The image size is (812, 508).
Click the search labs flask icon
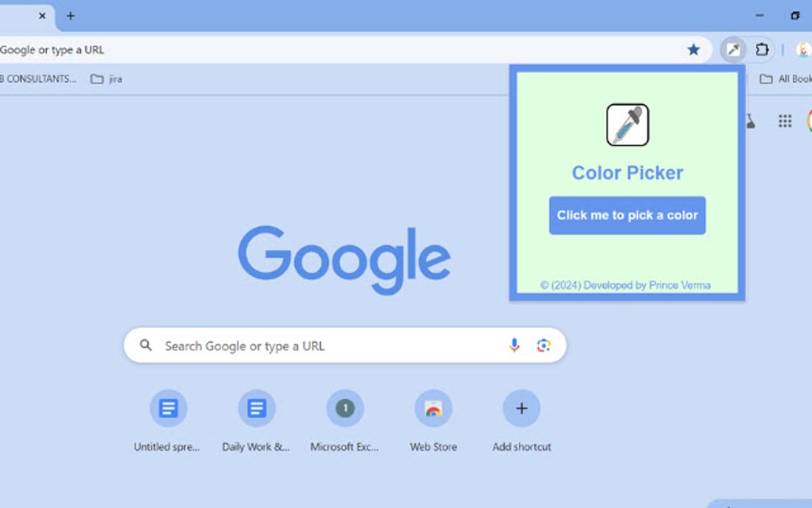coord(749,121)
